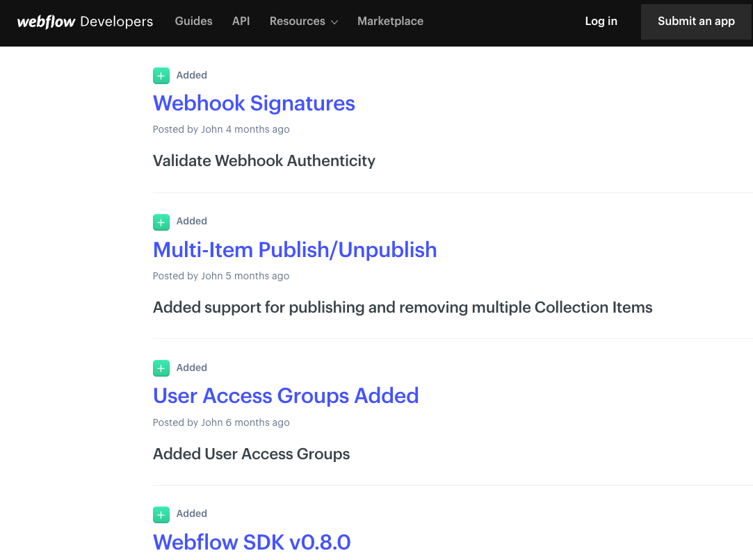Open the Webflow SDK v0.8.0 release notes
Image resolution: width=753 pixels, height=560 pixels.
(x=252, y=542)
